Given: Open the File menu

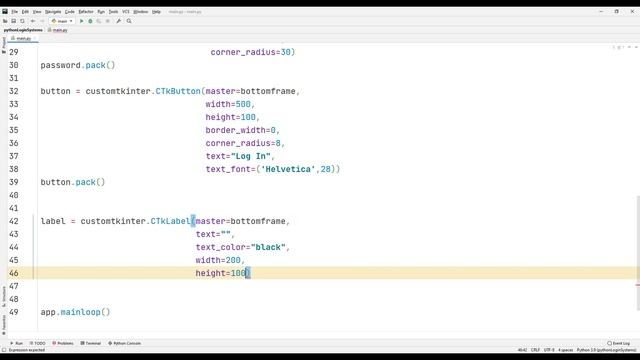Looking at the screenshot, I should click(x=14, y=12).
